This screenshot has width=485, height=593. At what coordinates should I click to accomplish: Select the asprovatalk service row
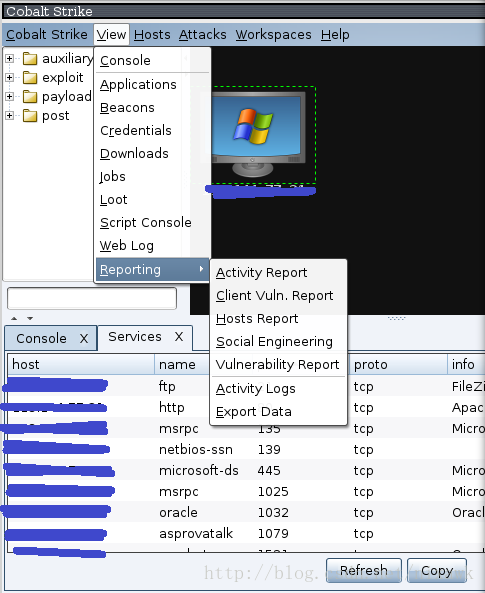(246, 534)
